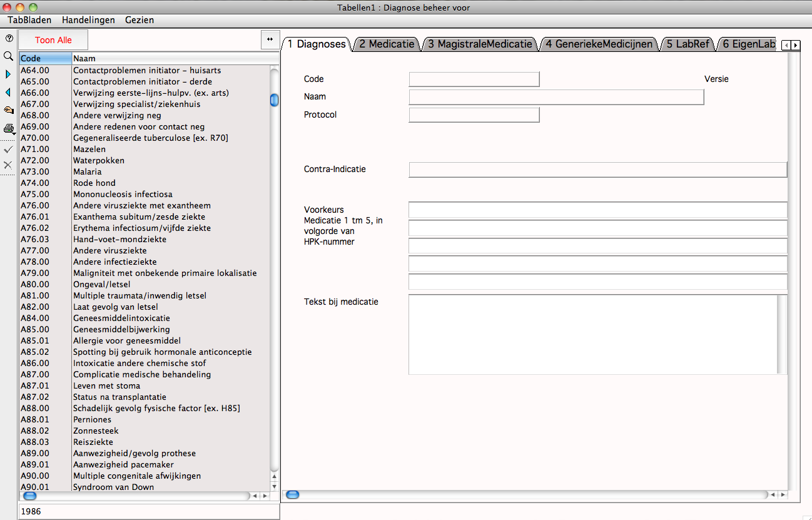Viewport: 812px width, 520px height.
Task: Select the Rode hond row
Action: coord(145,183)
